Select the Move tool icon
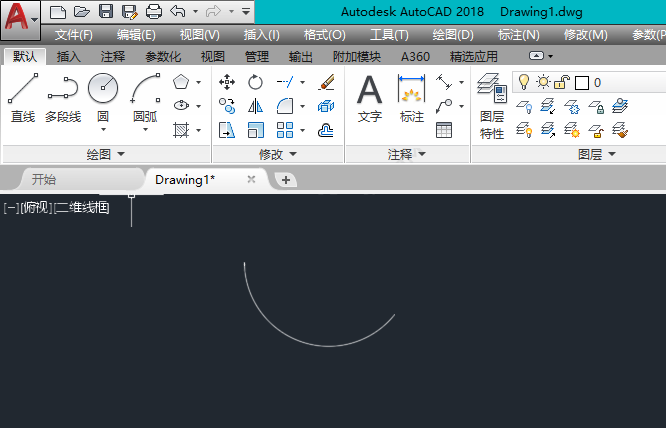The height and width of the screenshot is (428, 666). 227,82
